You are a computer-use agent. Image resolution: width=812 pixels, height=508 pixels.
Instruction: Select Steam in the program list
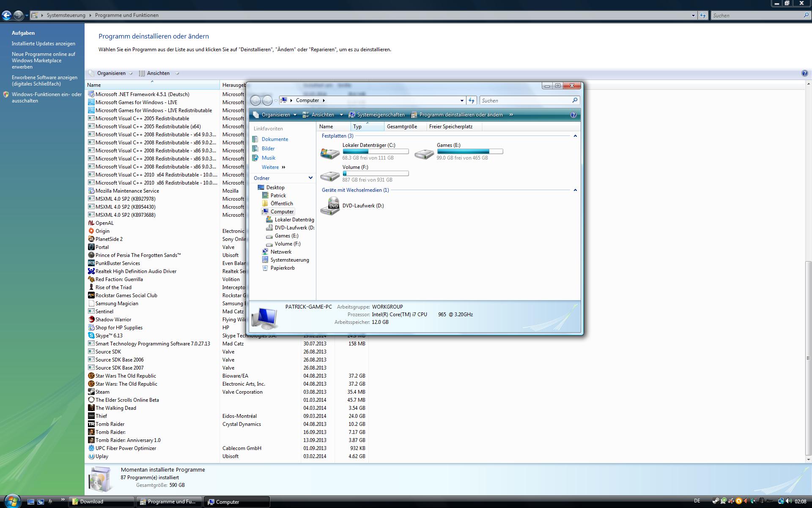102,392
